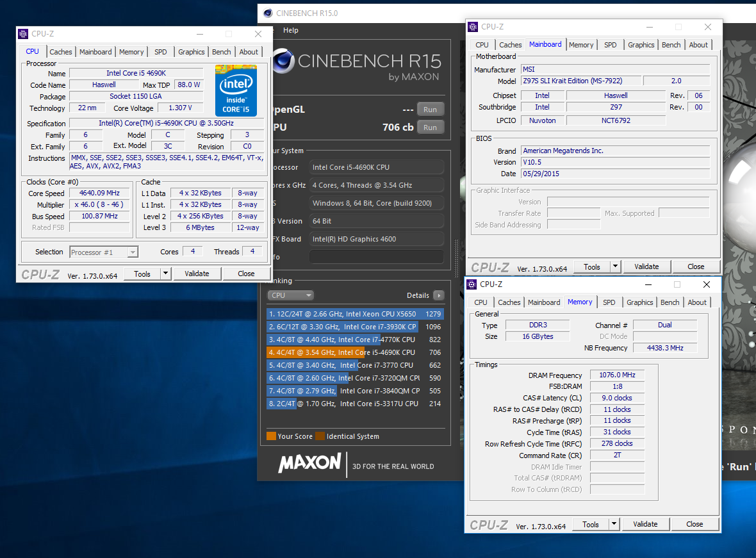Select ranking row Intel Core i5-3317U
The width and height of the screenshot is (756, 558).
click(x=355, y=404)
